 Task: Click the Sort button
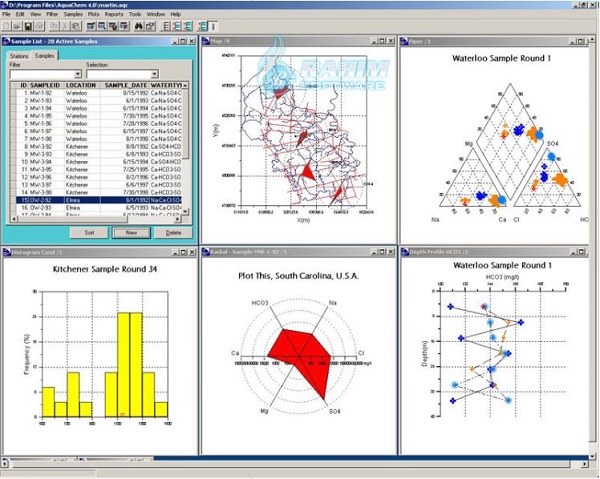(x=89, y=233)
